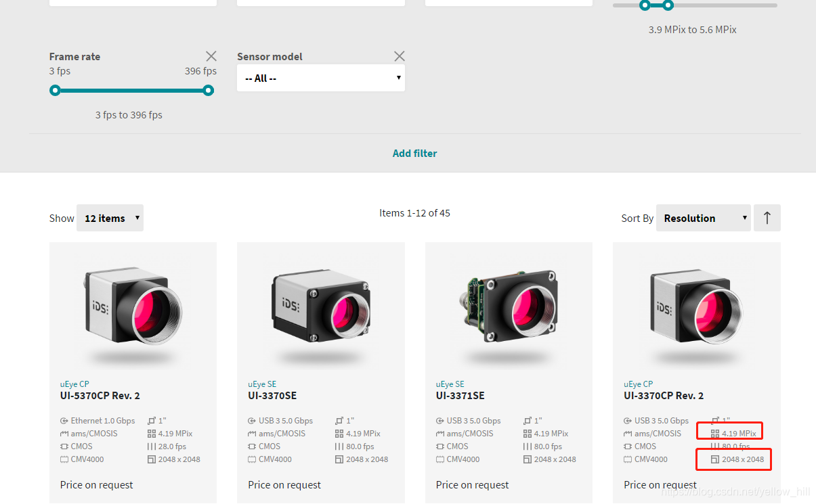Click '3 fps to 396 fps' range text
This screenshot has width=816, height=504.
(x=129, y=115)
